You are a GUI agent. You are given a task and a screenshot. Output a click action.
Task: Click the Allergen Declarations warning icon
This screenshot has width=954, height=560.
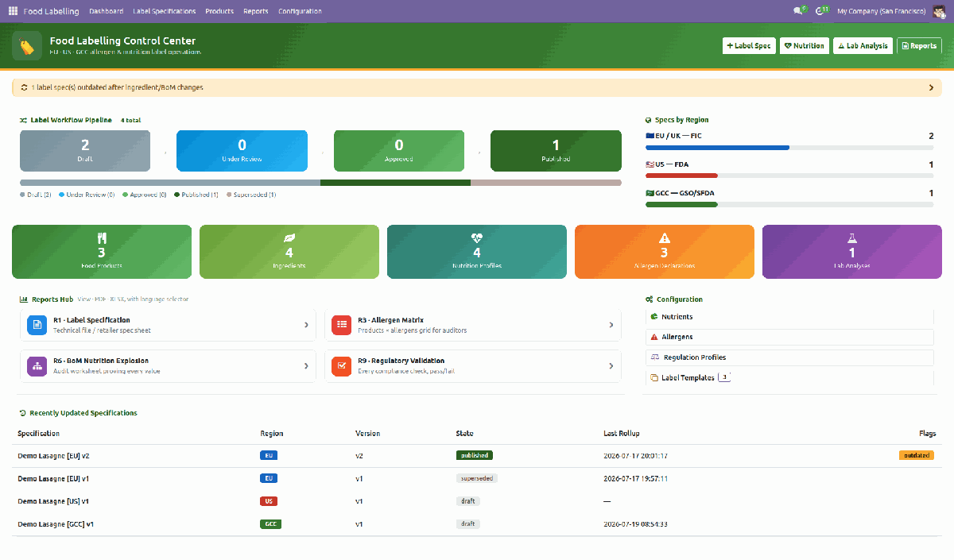coord(665,238)
